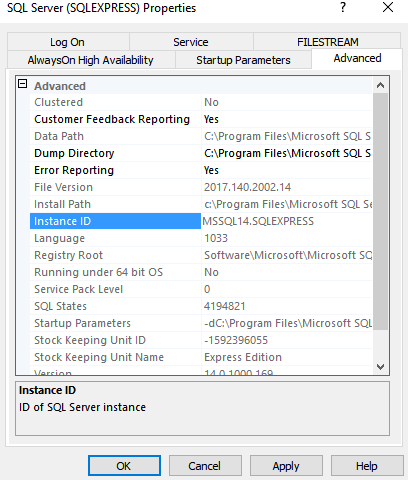The width and height of the screenshot is (408, 480).
Task: Click the scroll down arrow
Action: pos(380,367)
